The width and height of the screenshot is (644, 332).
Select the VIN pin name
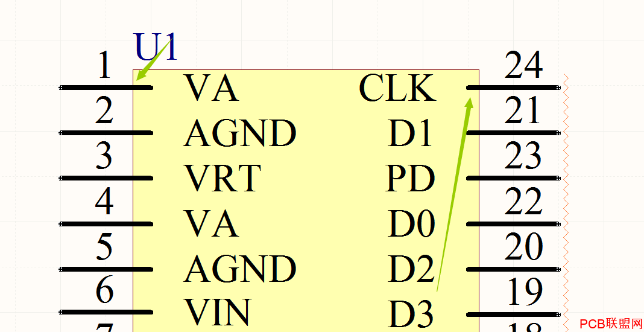pyautogui.click(x=218, y=312)
